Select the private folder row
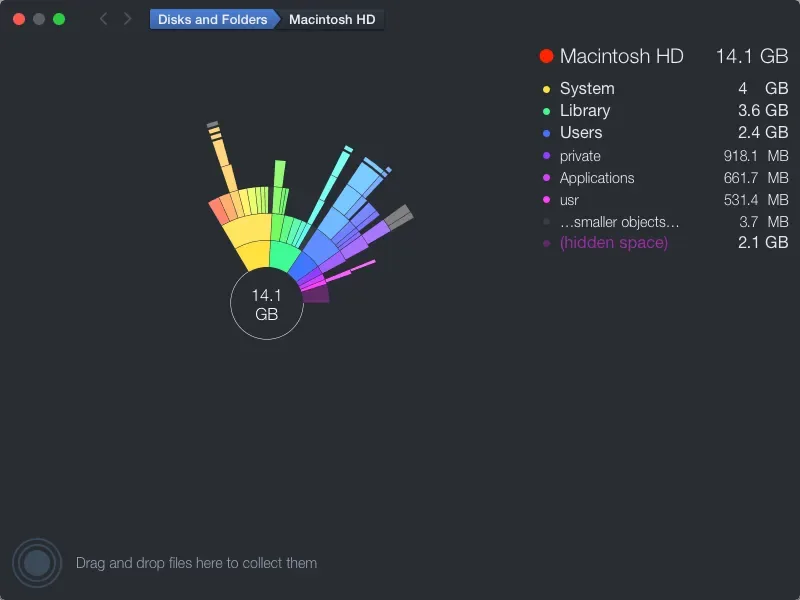The width and height of the screenshot is (800, 600). [x=665, y=156]
